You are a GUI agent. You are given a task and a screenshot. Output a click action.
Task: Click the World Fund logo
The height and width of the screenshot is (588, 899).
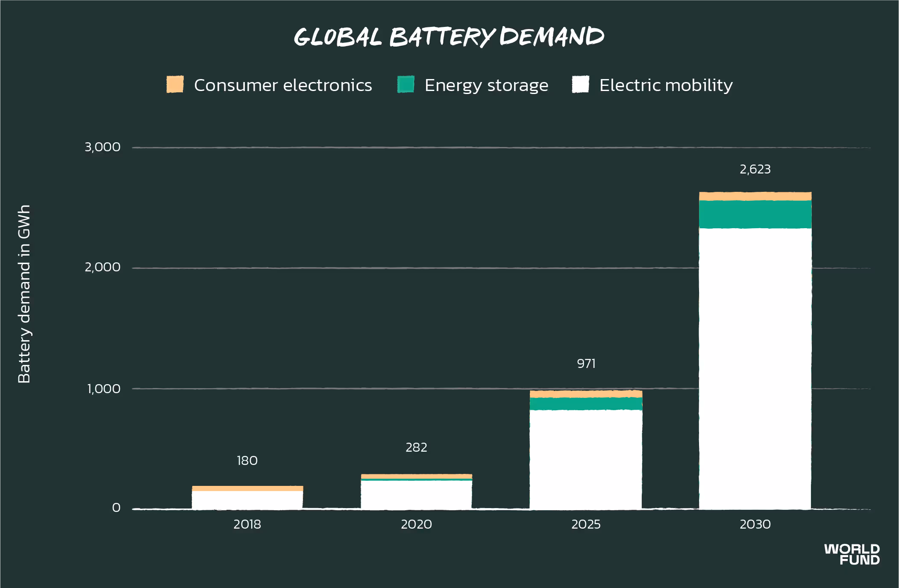pos(852,554)
